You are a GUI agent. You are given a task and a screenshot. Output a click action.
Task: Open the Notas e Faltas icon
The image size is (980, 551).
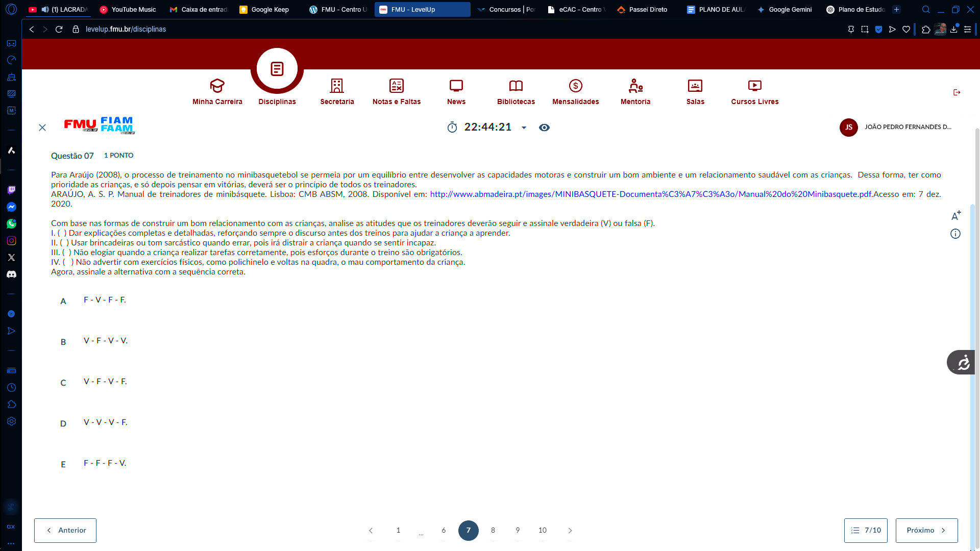[x=396, y=86]
